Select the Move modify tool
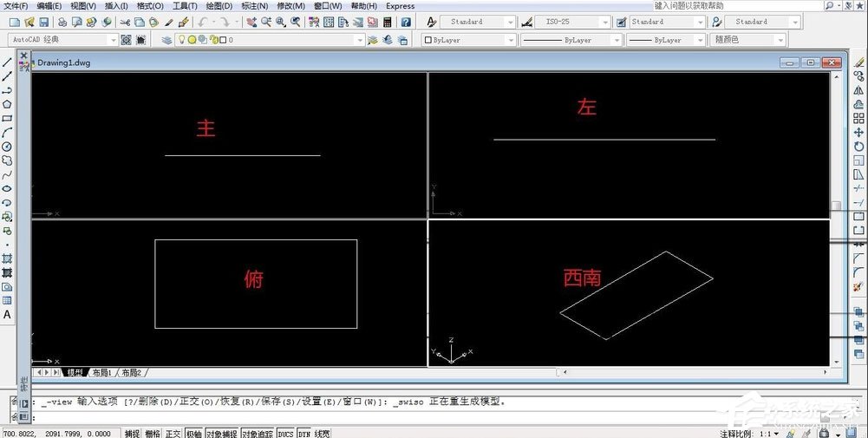The image size is (868, 438). coord(858,133)
